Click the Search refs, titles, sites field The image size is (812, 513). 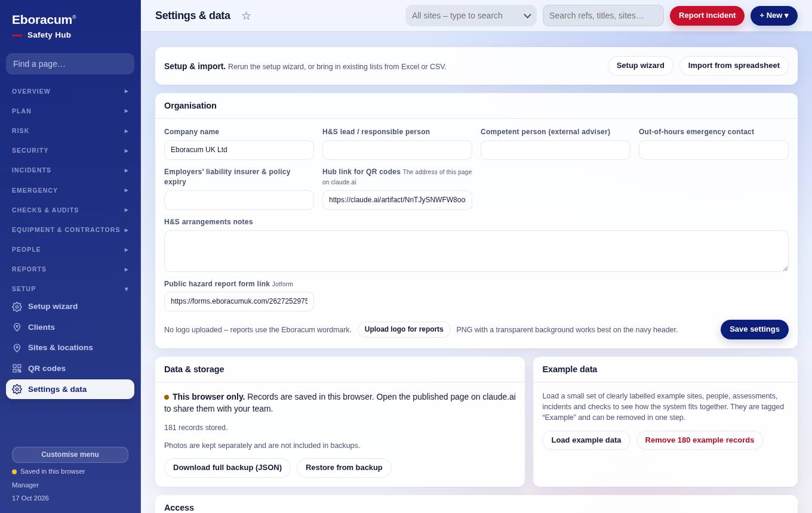(x=603, y=16)
